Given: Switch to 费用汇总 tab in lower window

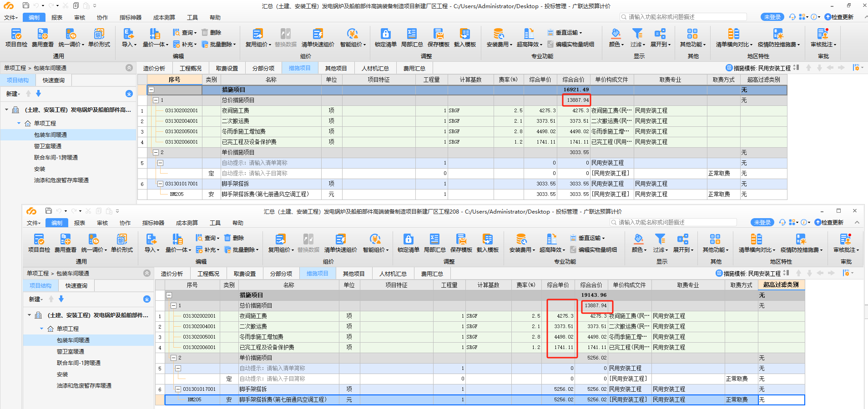Looking at the screenshot, I should click(x=432, y=274).
